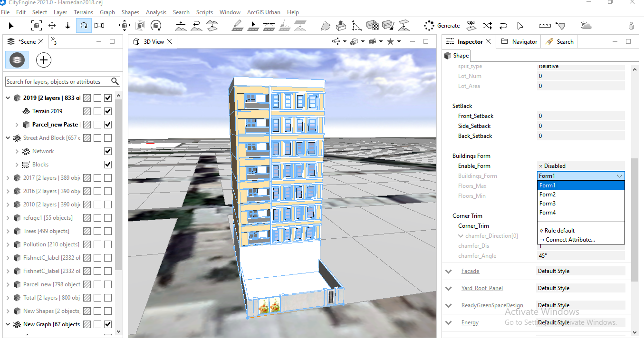Screen dimensions: 644x341
Task: Select the arrow Selection tool
Action: click(x=11, y=25)
